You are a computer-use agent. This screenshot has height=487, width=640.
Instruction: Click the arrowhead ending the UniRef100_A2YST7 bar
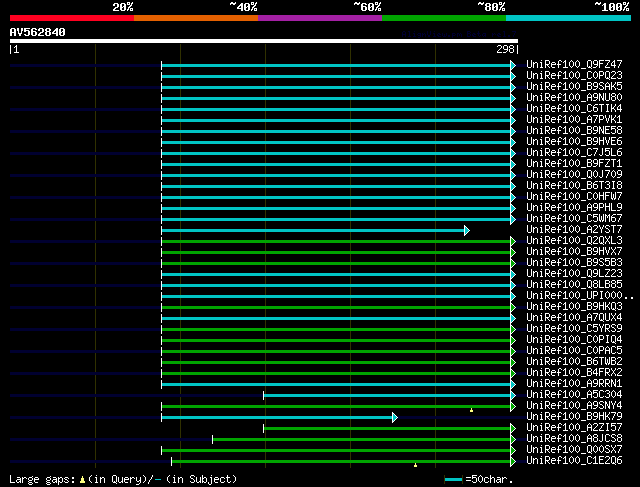coord(466,230)
